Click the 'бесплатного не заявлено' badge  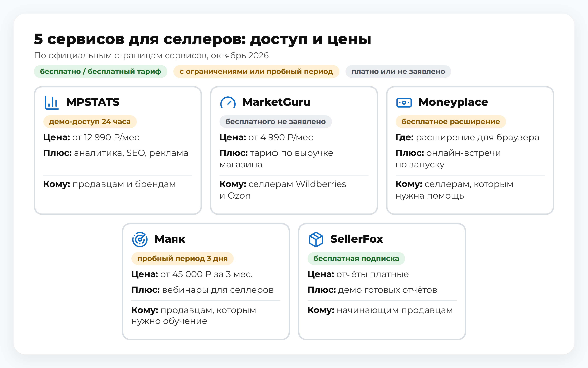pos(276,121)
